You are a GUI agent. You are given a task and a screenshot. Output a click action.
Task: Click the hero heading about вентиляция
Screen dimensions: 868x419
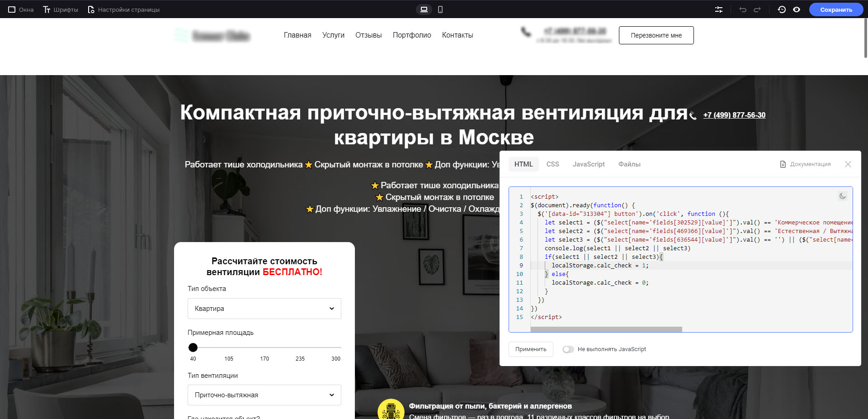click(434, 125)
